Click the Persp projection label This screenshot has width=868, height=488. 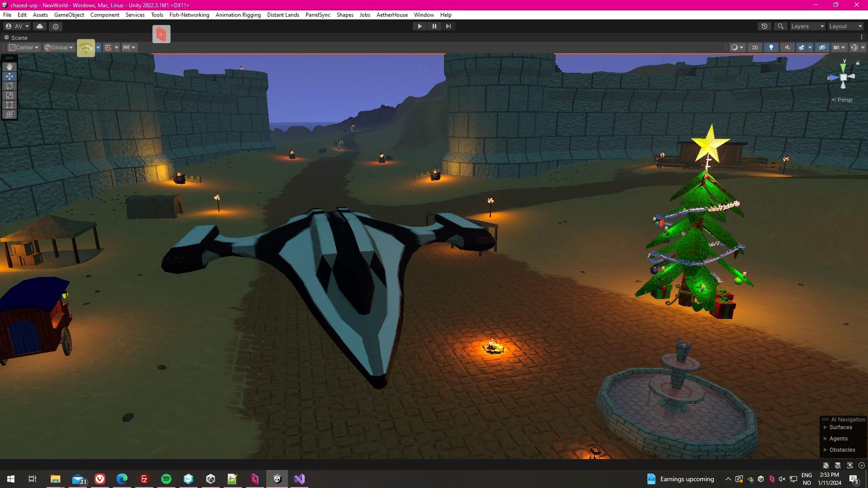[844, 100]
